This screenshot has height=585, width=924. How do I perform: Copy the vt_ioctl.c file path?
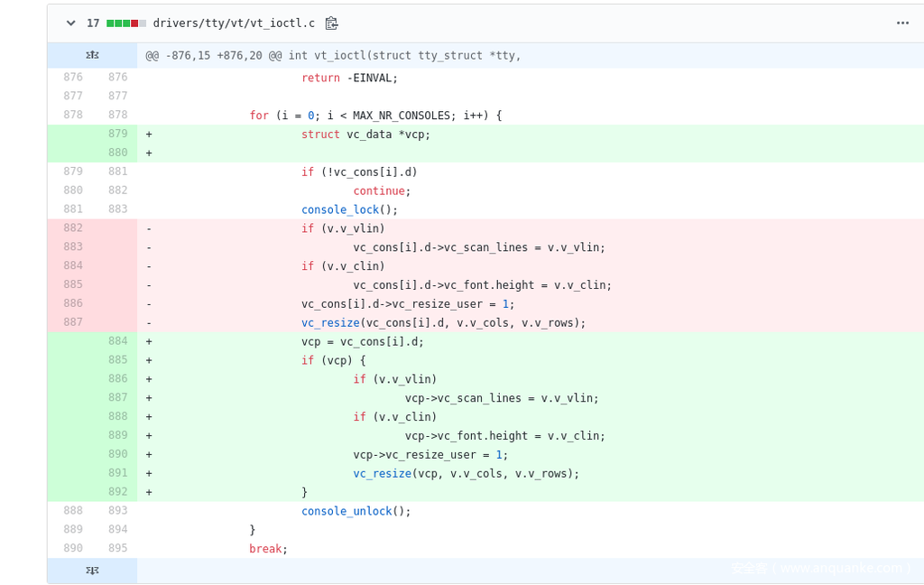point(331,23)
